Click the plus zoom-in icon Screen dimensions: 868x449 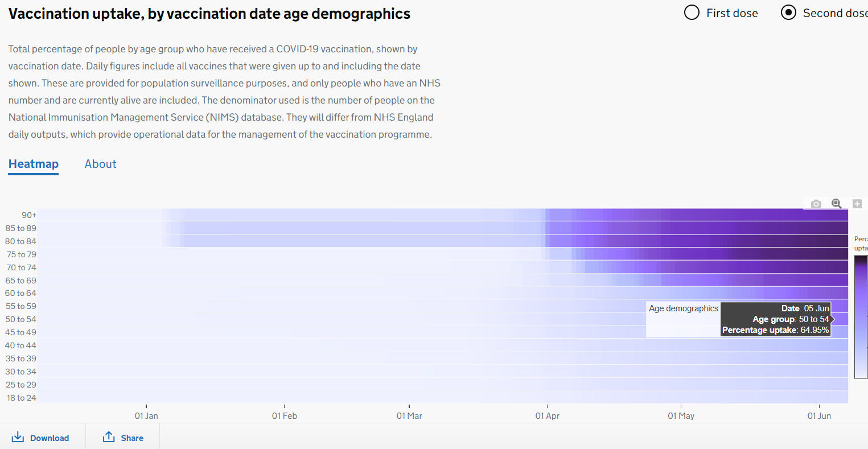[857, 204]
